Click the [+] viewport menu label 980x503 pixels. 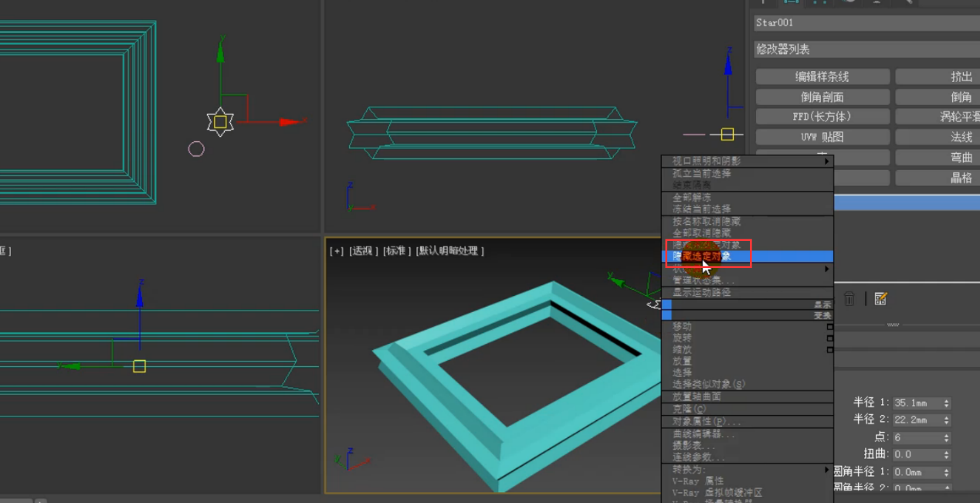337,251
